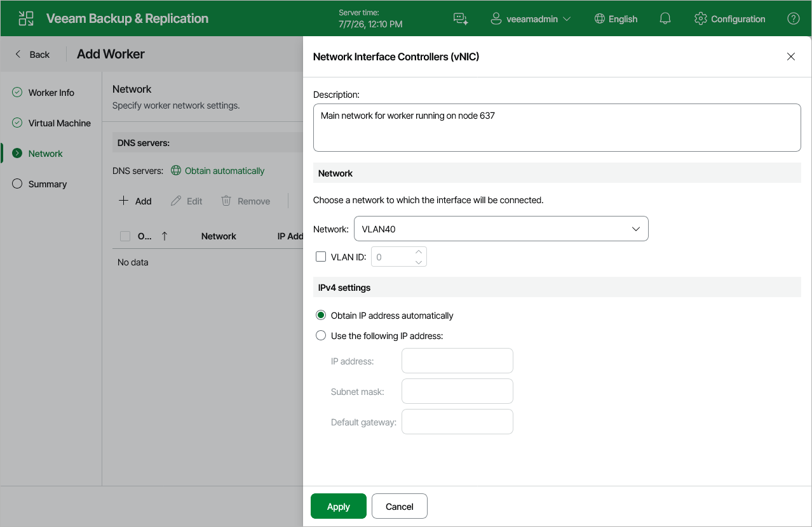This screenshot has height=527, width=812.
Task: Expand the veeamadmin account menu chevron
Action: pyautogui.click(x=567, y=19)
